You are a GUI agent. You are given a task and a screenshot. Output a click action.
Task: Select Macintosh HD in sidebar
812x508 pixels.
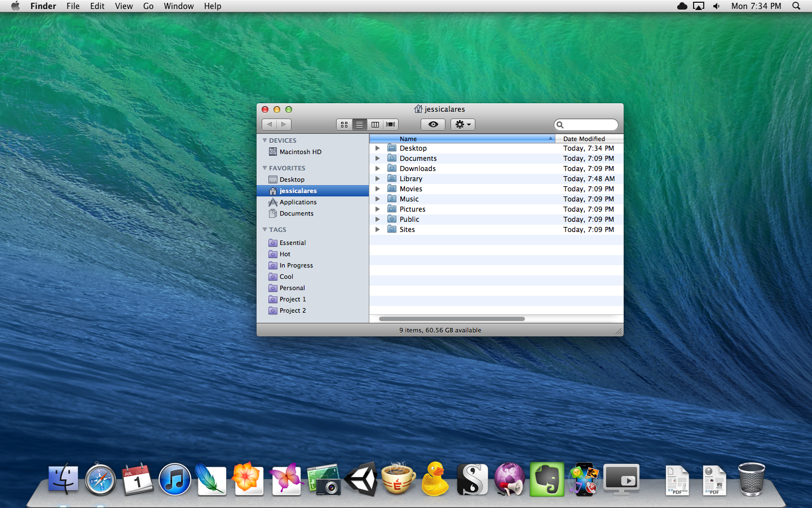(300, 152)
